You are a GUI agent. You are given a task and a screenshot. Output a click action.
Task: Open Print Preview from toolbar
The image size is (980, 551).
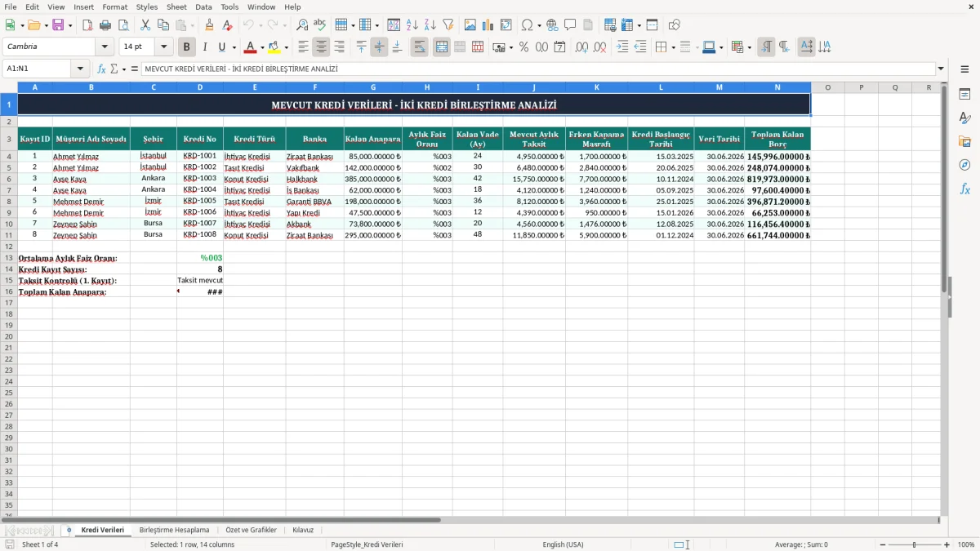pos(123,25)
